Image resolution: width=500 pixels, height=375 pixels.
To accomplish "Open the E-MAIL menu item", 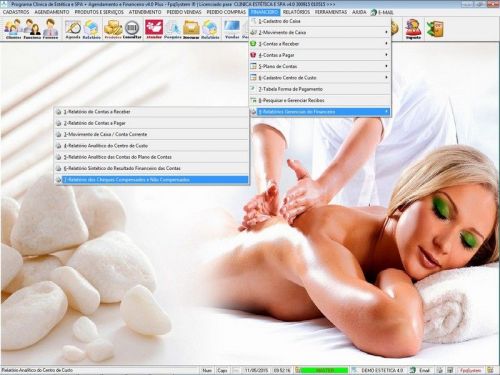I will pyautogui.click(x=386, y=12).
